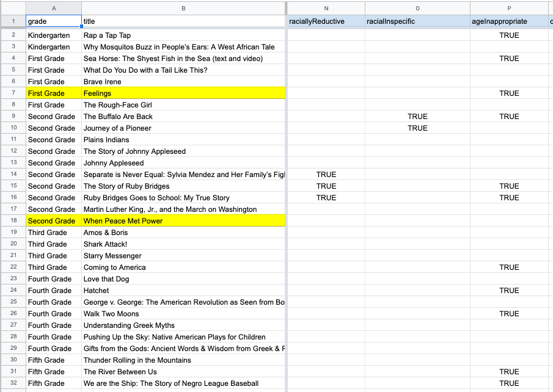
Task: Select the 'Shark Attack!' cell
Action: pyautogui.click(x=183, y=244)
